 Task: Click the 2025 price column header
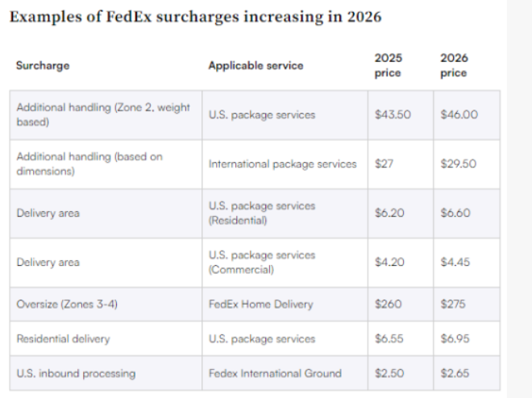click(389, 65)
